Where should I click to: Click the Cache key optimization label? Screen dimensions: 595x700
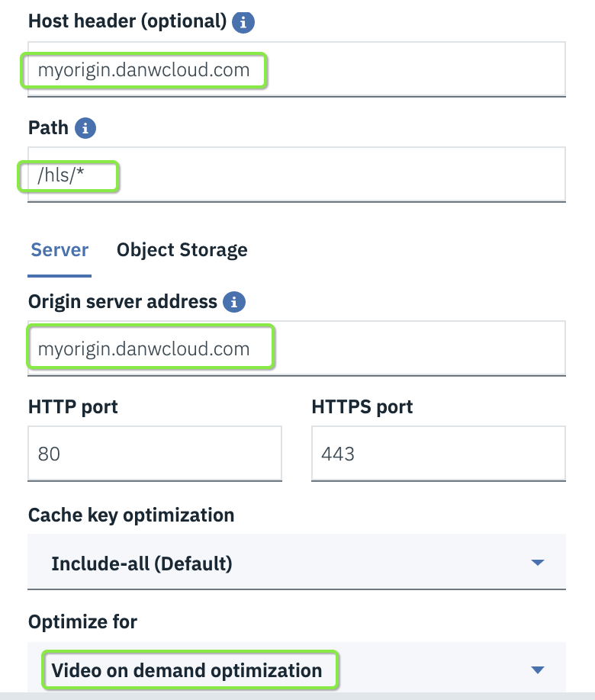(x=130, y=515)
